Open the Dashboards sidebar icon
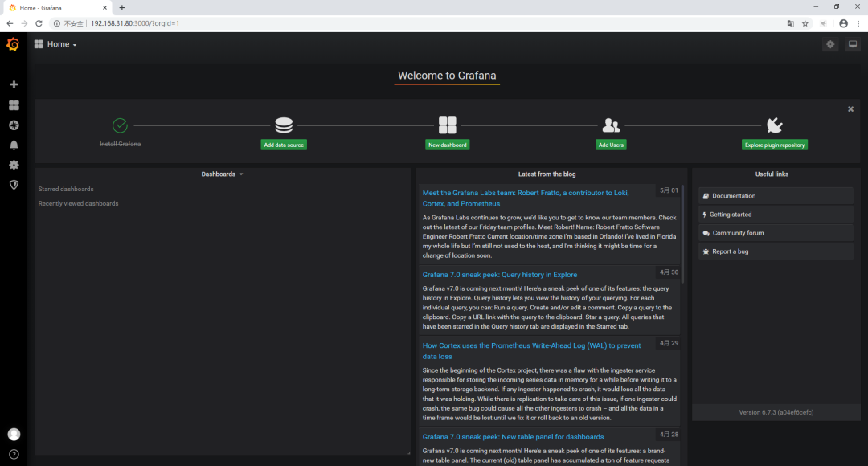This screenshot has width=868, height=466. pos(14,105)
